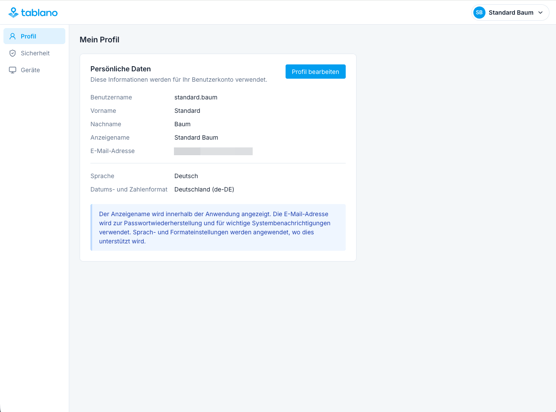This screenshot has height=412, width=556.
Task: Open the Sicherheit sidebar section
Action: pos(34,53)
